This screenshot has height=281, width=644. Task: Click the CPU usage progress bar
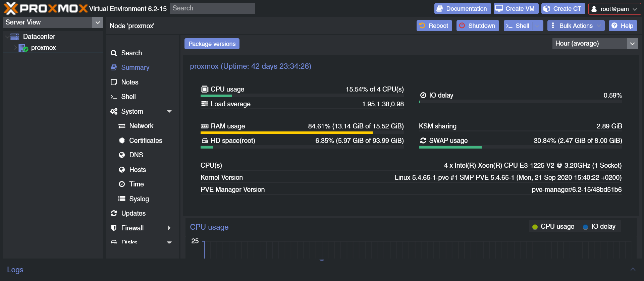(302, 96)
